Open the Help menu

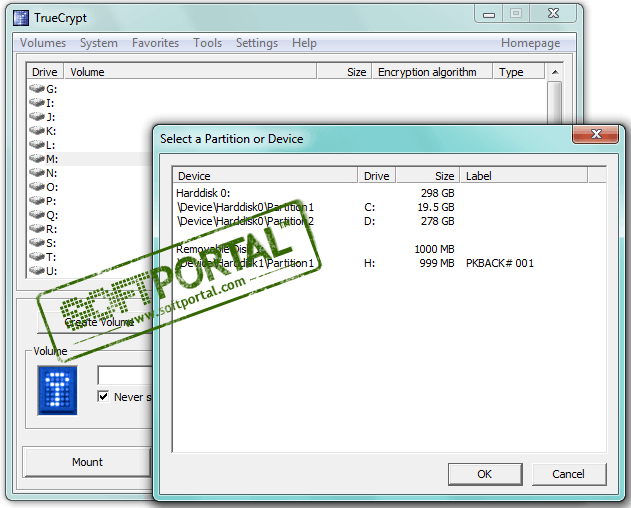pos(304,43)
